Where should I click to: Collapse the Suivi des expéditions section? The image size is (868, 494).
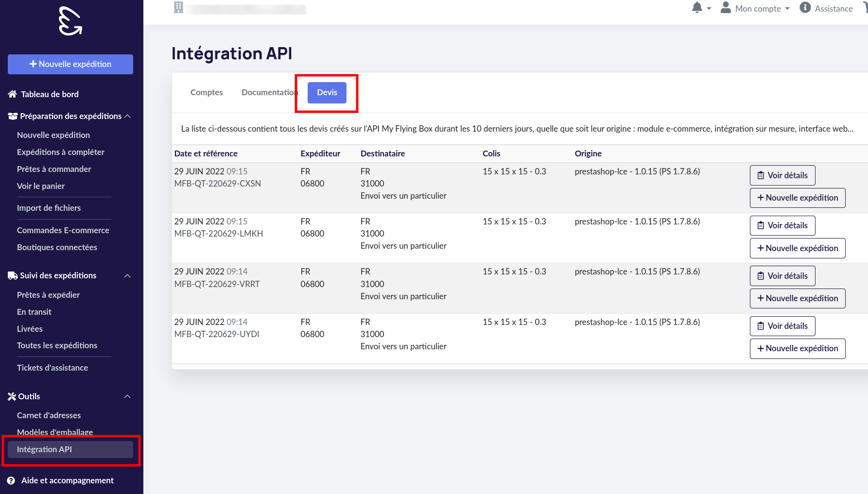pos(127,275)
